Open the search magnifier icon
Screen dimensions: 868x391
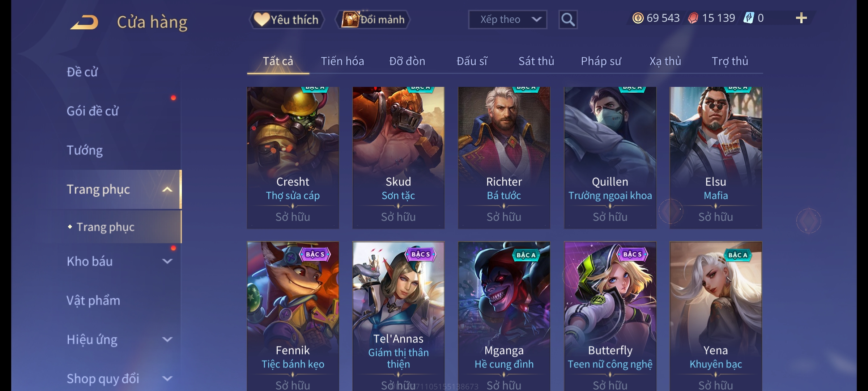click(x=568, y=20)
